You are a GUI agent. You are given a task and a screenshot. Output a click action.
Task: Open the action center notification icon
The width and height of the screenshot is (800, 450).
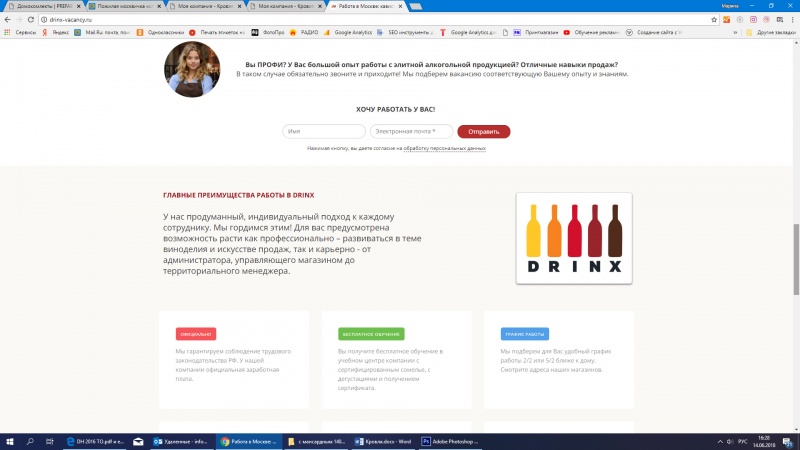click(788, 442)
